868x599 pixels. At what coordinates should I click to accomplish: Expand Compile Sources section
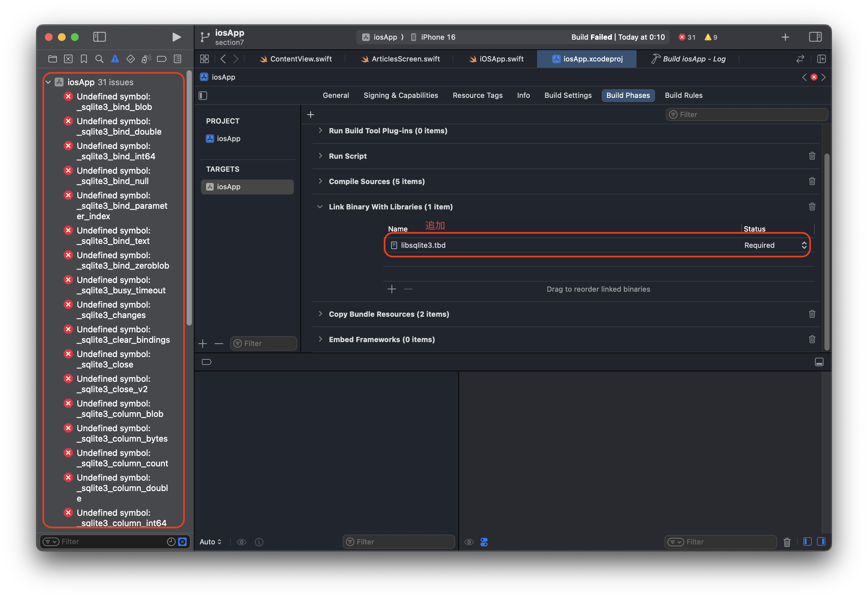pyautogui.click(x=320, y=181)
